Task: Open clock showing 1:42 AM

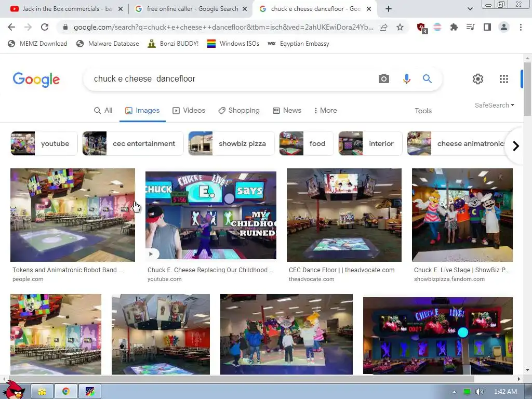Action: pyautogui.click(x=506, y=392)
